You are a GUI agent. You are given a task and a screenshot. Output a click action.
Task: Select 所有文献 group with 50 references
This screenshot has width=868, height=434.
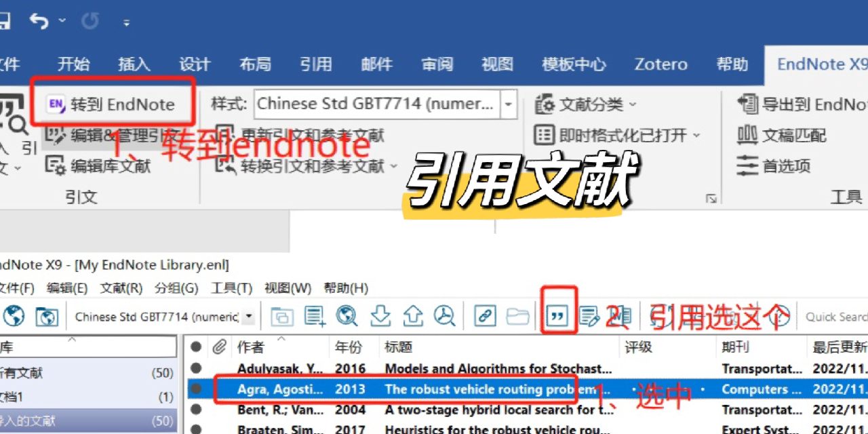click(x=87, y=372)
